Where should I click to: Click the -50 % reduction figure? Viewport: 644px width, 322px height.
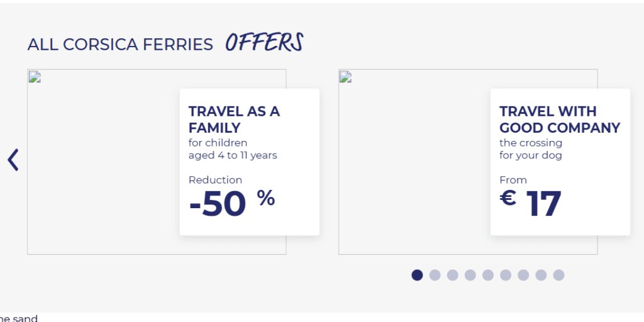231,204
